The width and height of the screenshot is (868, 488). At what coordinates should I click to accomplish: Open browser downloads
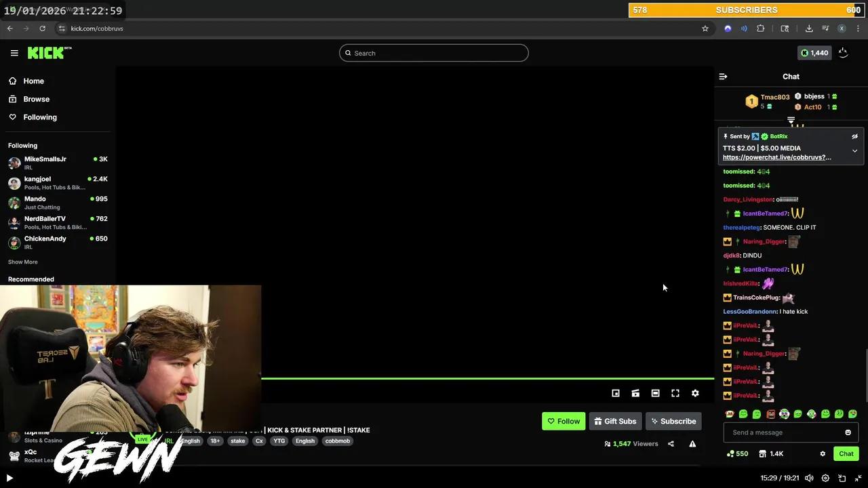809,28
